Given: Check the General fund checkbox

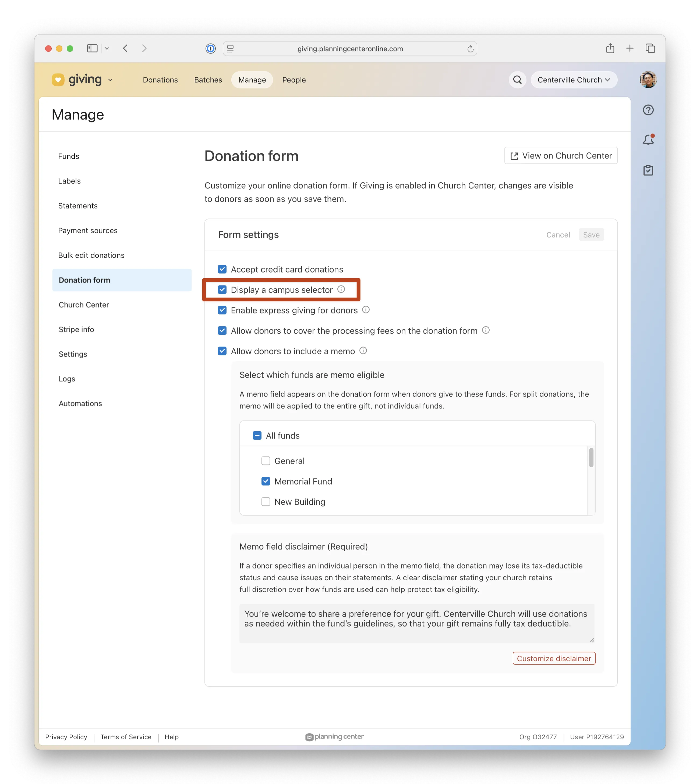Looking at the screenshot, I should (x=265, y=461).
